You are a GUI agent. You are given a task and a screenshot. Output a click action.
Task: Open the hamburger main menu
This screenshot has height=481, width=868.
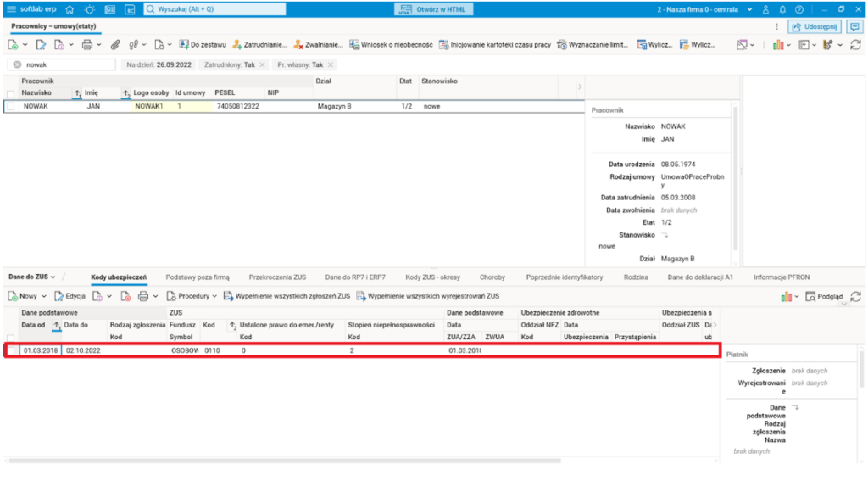coord(10,9)
